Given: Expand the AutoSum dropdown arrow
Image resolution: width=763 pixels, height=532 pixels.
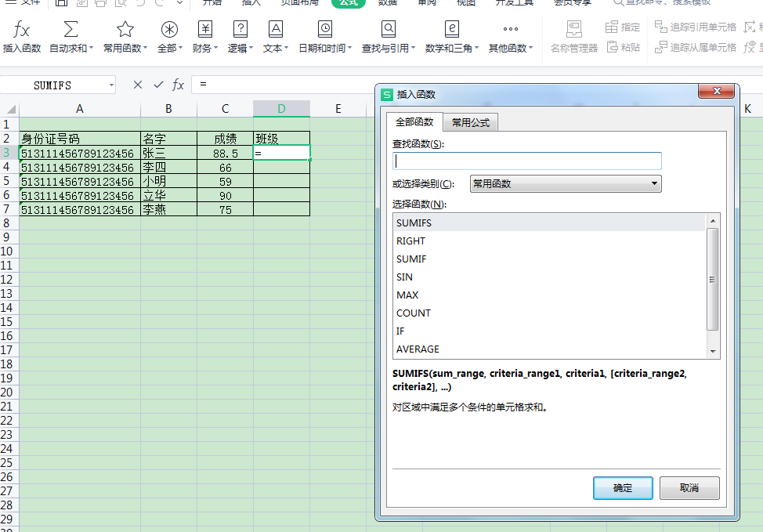Looking at the screenshot, I should [91, 48].
